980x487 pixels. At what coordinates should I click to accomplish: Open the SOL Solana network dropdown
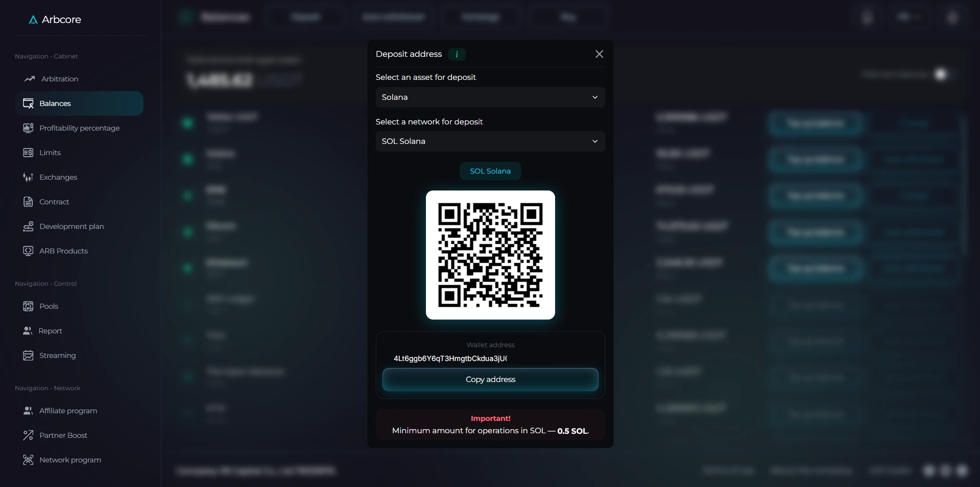click(x=491, y=141)
